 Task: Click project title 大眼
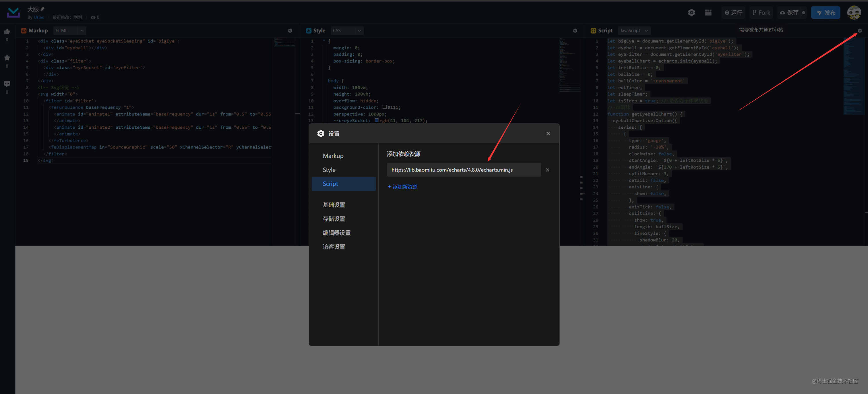click(x=33, y=9)
